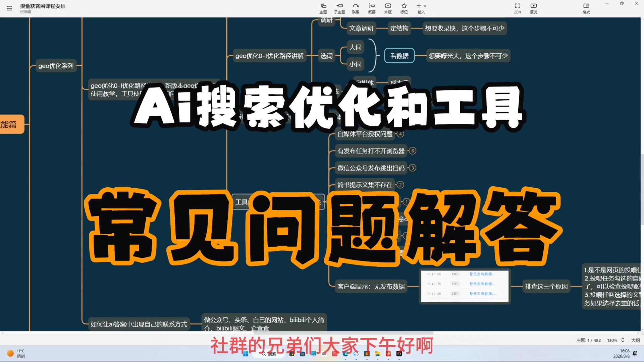Select node listing 做公众号、头条、自己的网站

point(264,323)
